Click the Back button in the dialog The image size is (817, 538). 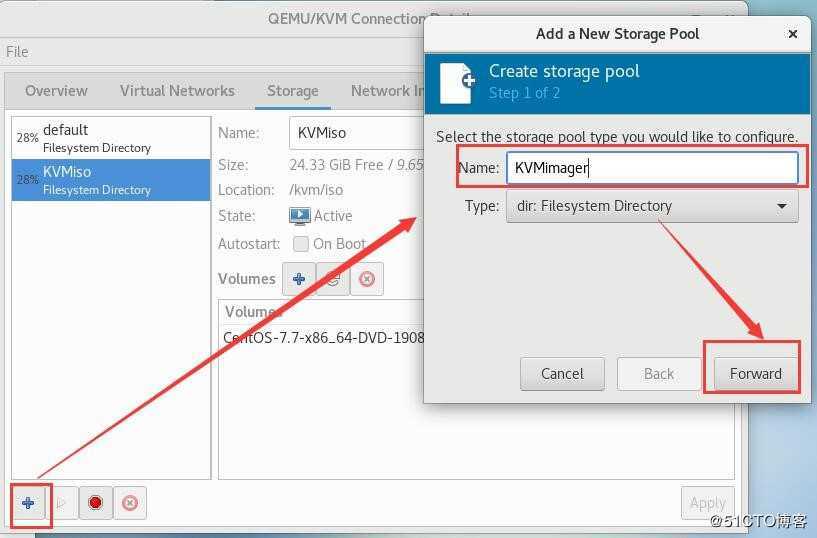pos(659,373)
